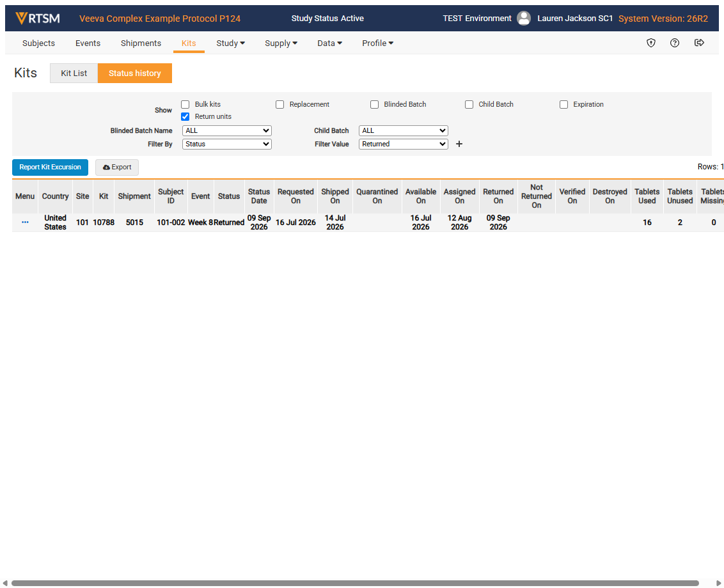This screenshot has width=724, height=588.
Task: Tick the Child Batch checkbox
Action: click(x=469, y=104)
